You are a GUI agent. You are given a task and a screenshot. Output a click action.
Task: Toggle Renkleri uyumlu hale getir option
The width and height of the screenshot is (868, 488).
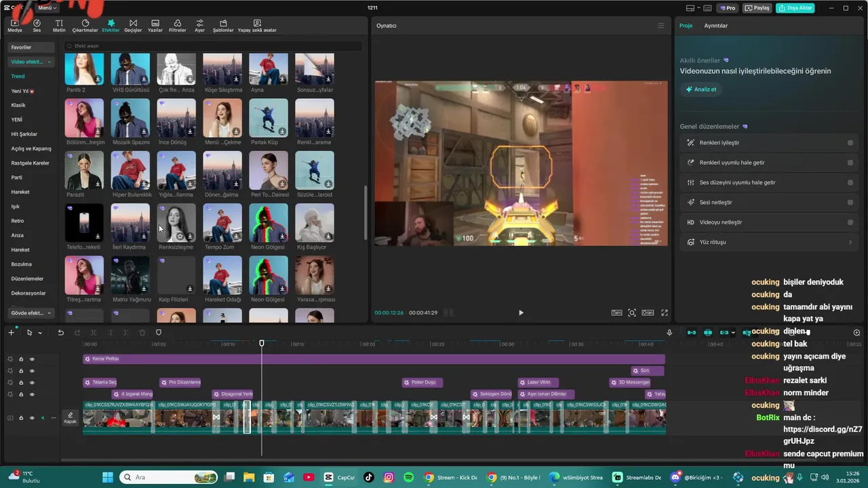click(x=850, y=163)
